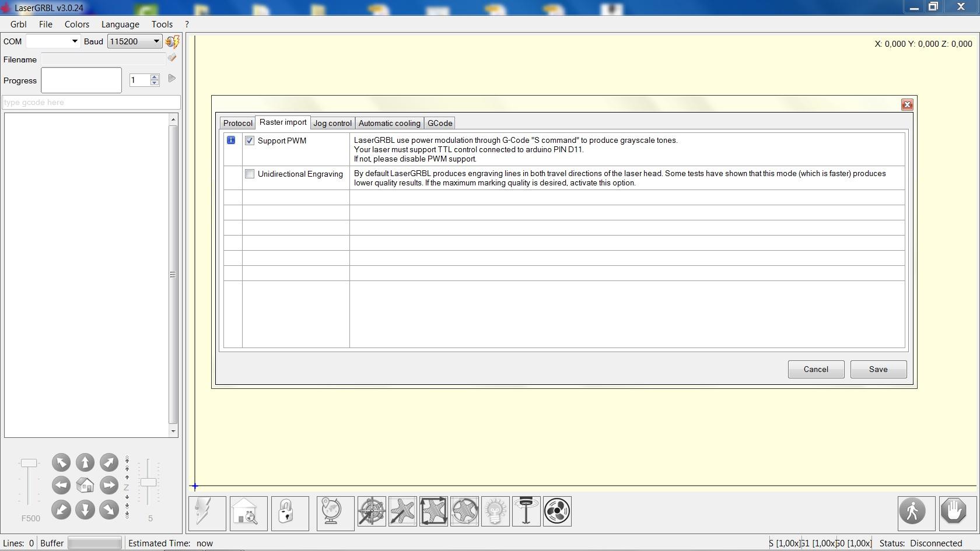980x551 pixels.
Task: Click the crosshair center target toolbar icon
Action: click(372, 511)
